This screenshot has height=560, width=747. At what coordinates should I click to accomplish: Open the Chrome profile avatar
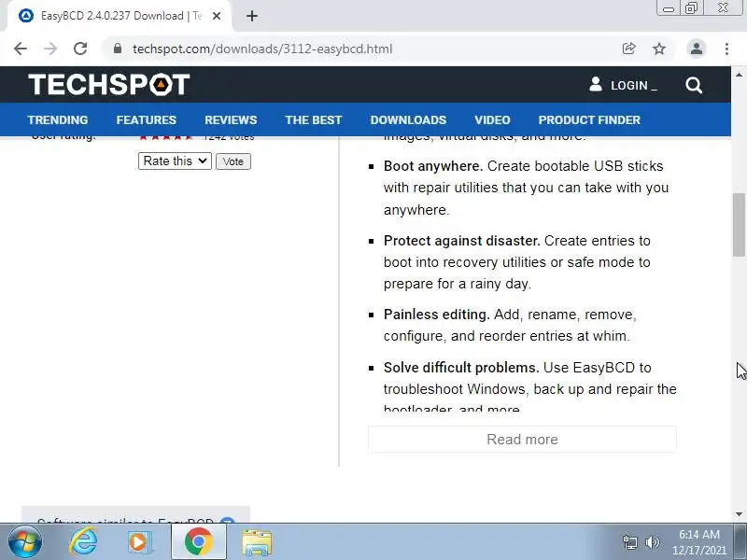pos(696,49)
